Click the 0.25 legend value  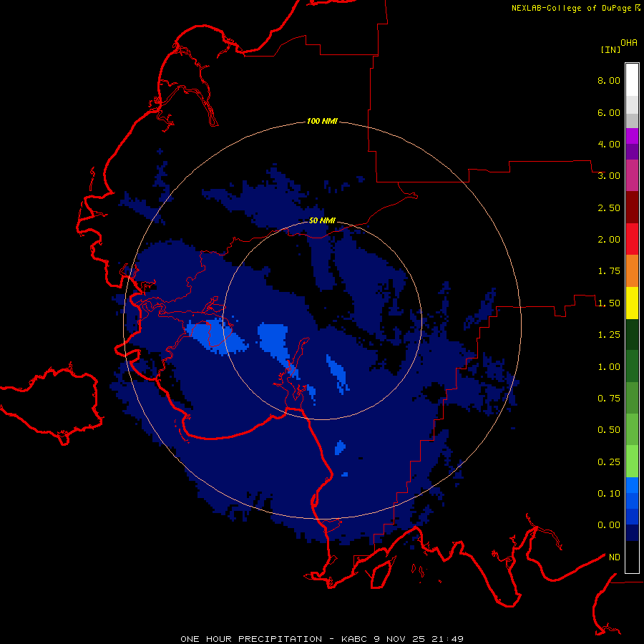tap(609, 462)
